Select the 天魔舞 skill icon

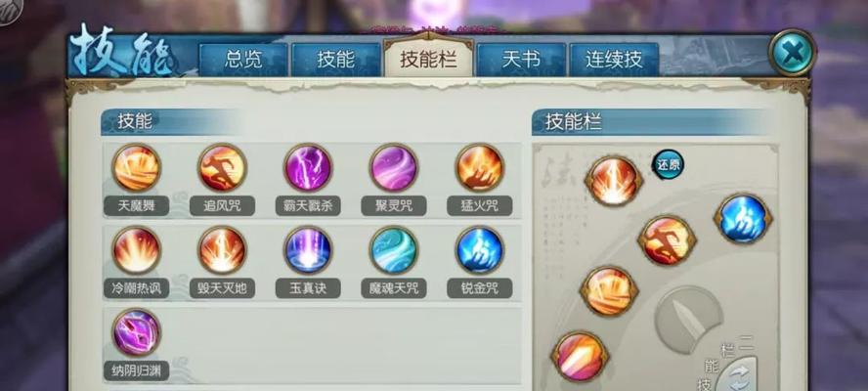136,168
